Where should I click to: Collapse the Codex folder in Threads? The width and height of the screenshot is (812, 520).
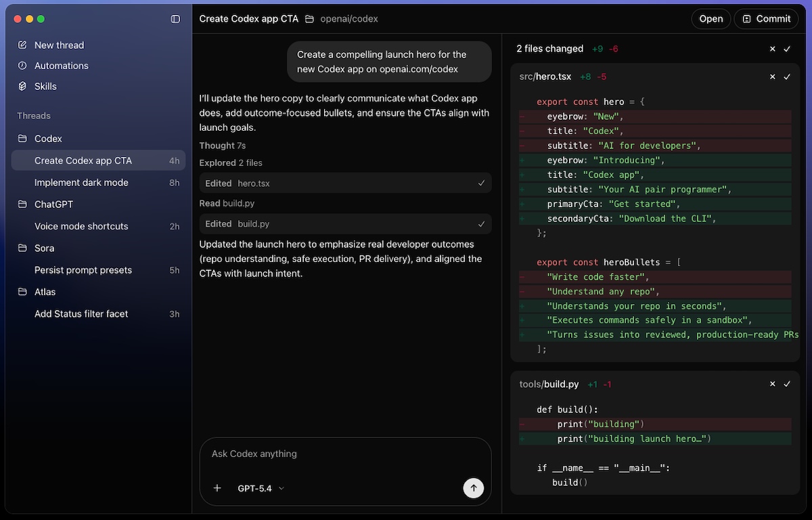click(48, 138)
